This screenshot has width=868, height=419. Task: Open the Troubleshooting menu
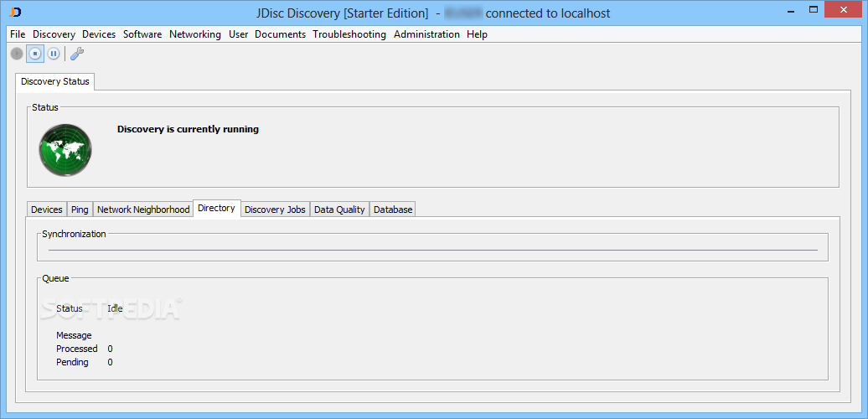(349, 34)
